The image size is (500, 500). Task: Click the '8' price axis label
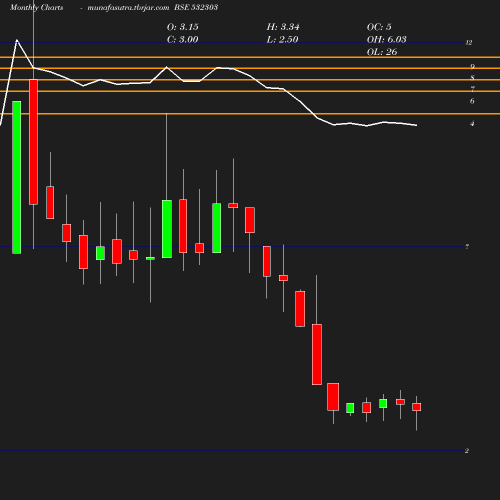(472, 78)
